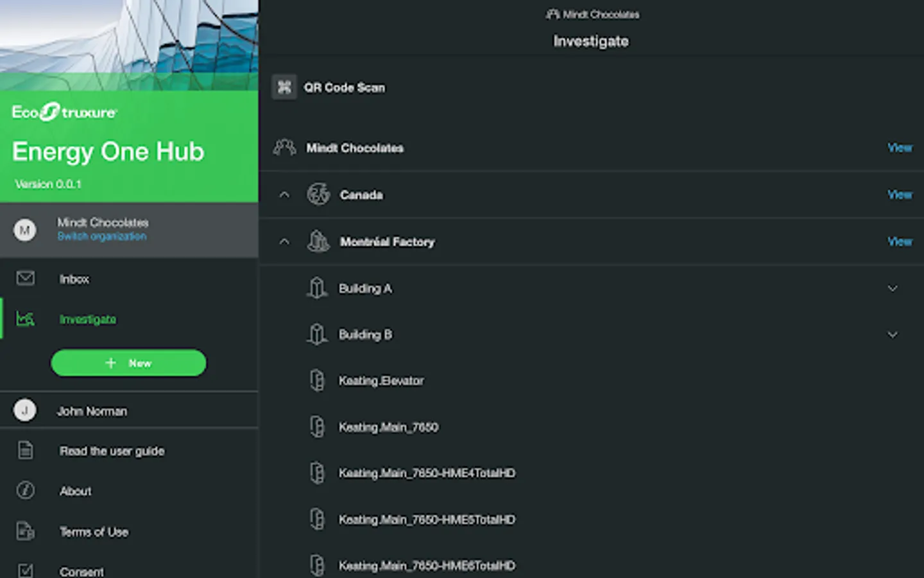Click the Keating.Main_7650-HME5TotalHD meter icon
This screenshot has width=924, height=578.
coord(317,520)
